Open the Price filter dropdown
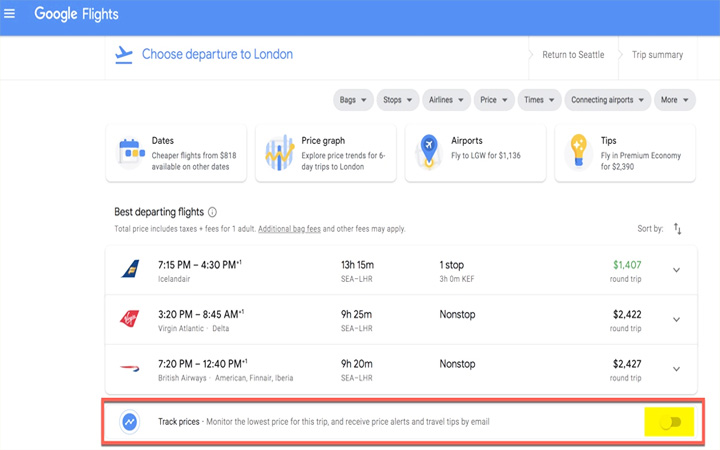This screenshot has height=450, width=720. pos(494,100)
